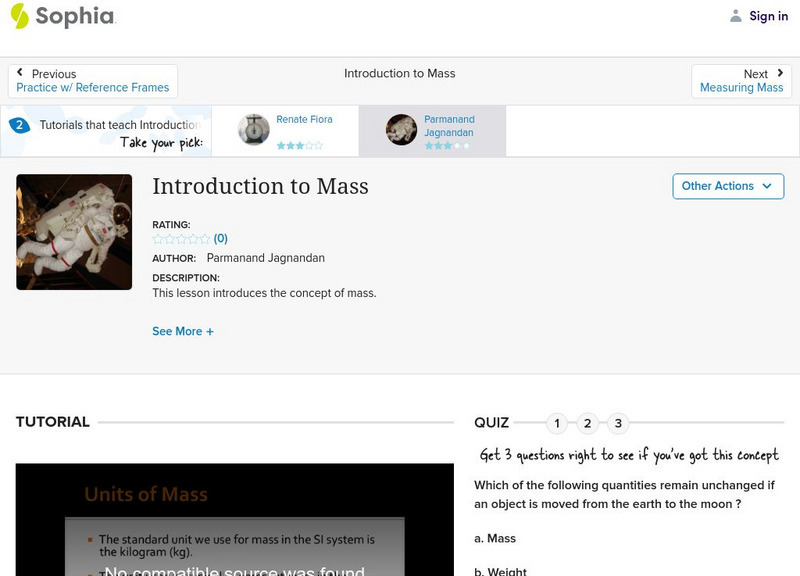
Task: Go to quiz question 2
Action: (x=588, y=423)
